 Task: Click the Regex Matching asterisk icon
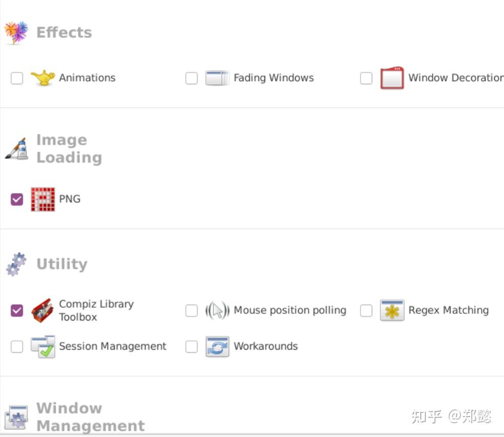point(391,310)
